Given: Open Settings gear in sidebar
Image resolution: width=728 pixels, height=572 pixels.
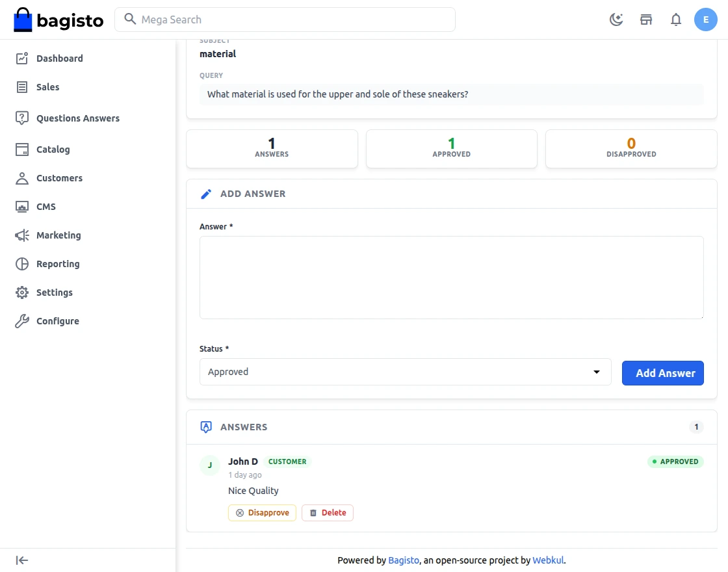Looking at the screenshot, I should [x=55, y=292].
